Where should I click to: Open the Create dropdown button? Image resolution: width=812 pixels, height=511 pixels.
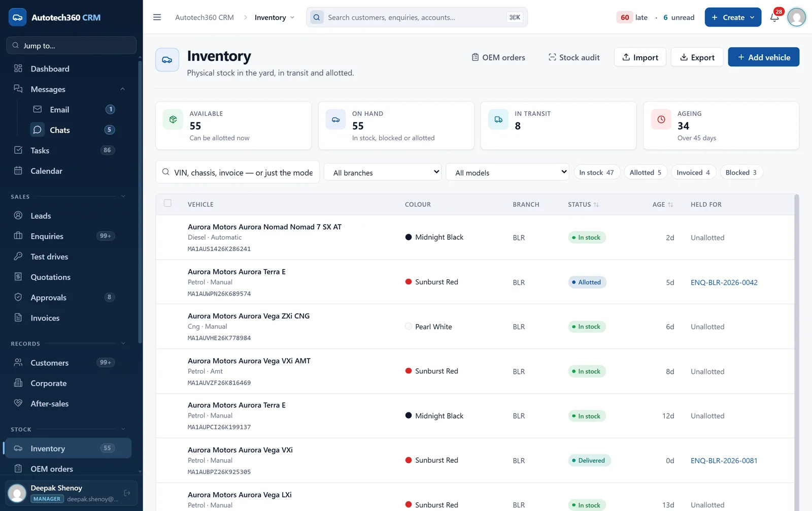[733, 17]
